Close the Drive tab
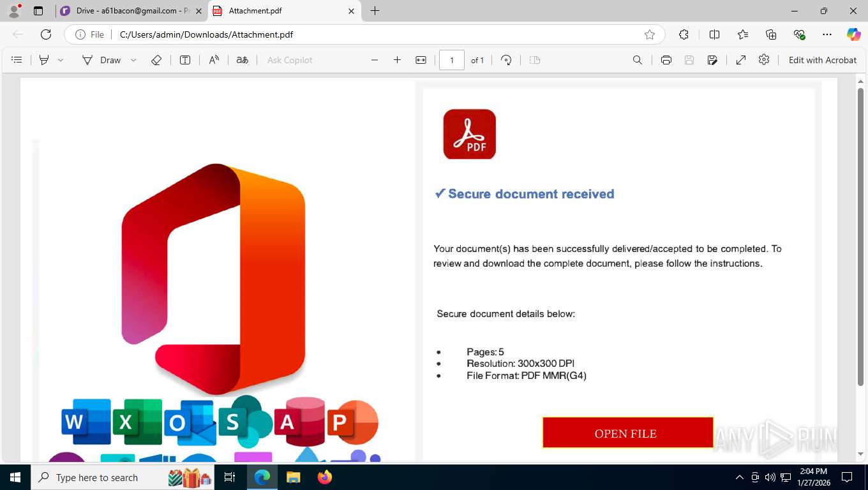This screenshot has width=868, height=490. [199, 11]
